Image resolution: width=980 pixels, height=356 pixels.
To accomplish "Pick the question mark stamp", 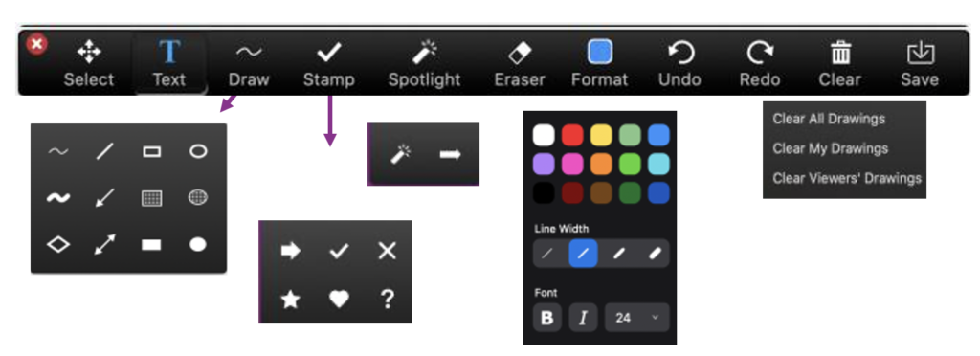I will [388, 300].
